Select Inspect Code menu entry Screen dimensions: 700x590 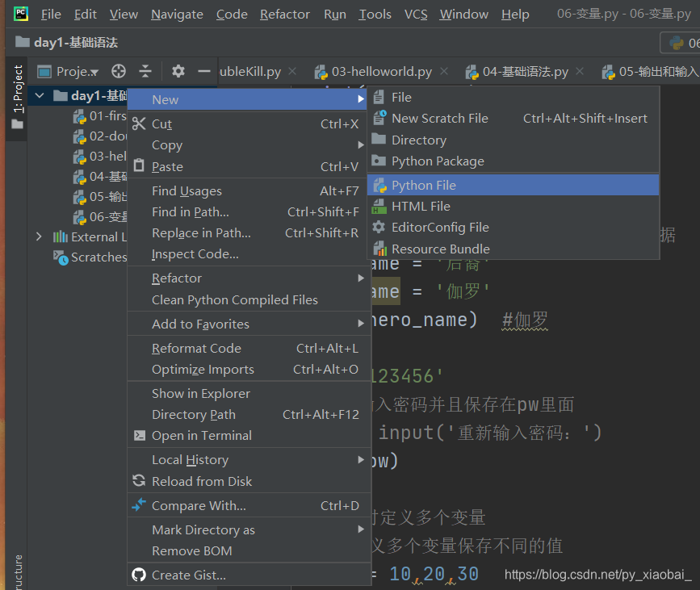click(x=249, y=254)
